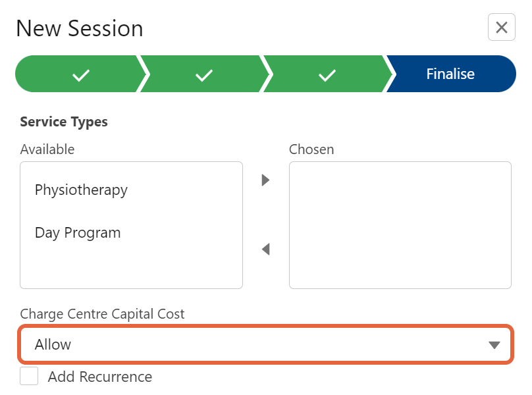Click the Add Recurrence label

[100, 377]
